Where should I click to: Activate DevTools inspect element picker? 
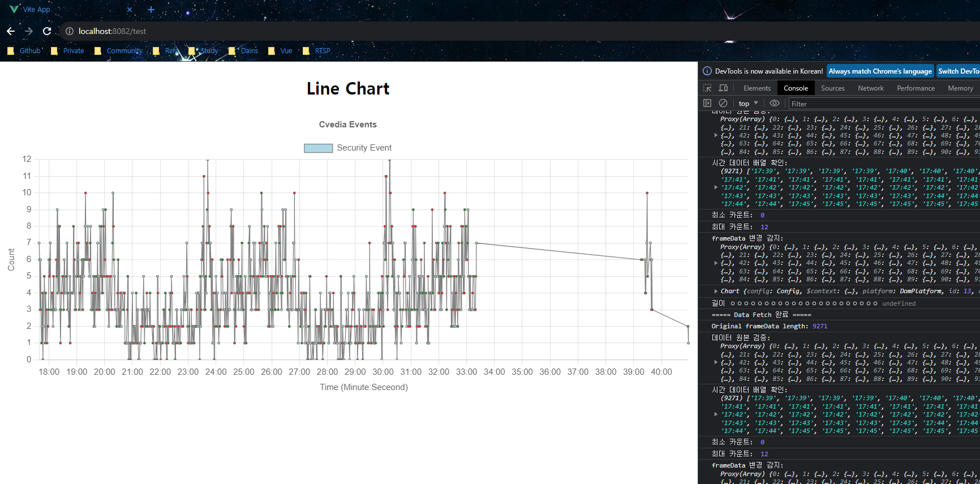(707, 88)
